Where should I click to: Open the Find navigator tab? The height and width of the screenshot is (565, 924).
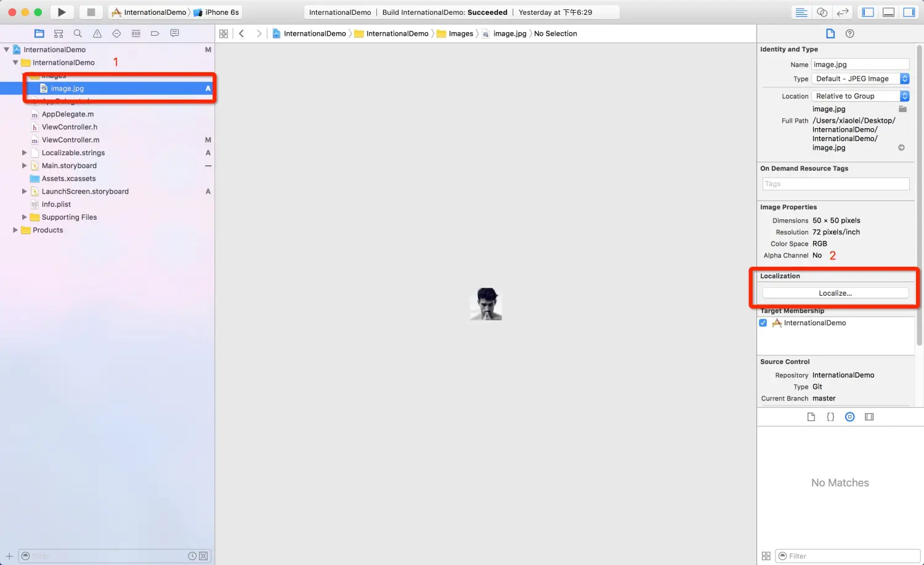[78, 34]
